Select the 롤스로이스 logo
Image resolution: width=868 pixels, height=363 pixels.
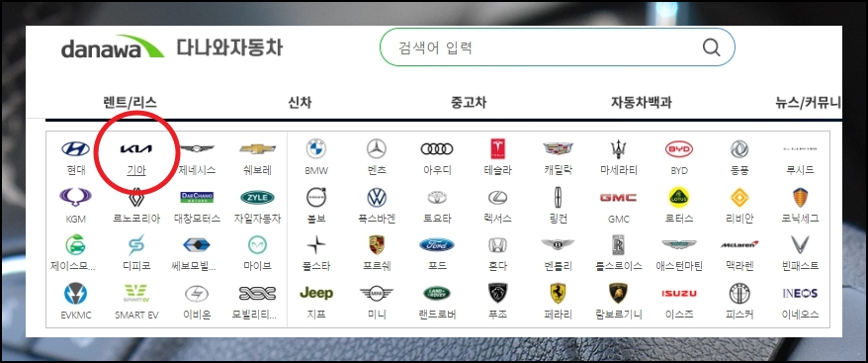618,244
